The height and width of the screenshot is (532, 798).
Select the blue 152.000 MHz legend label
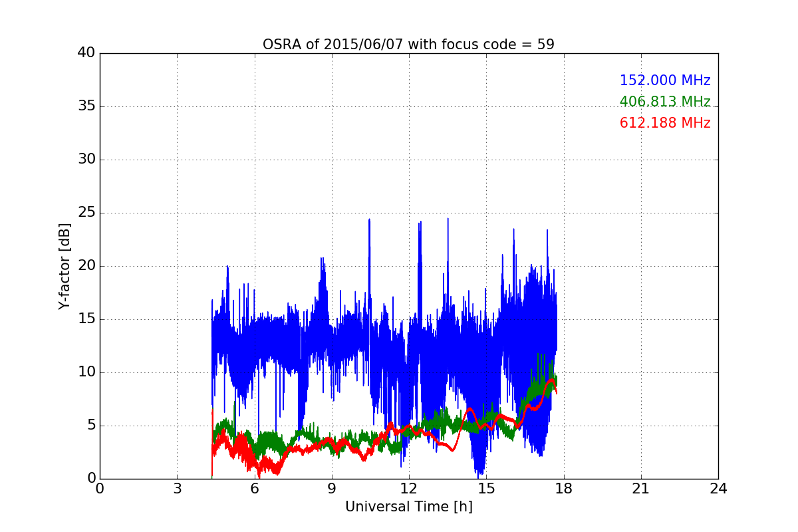[x=665, y=80]
